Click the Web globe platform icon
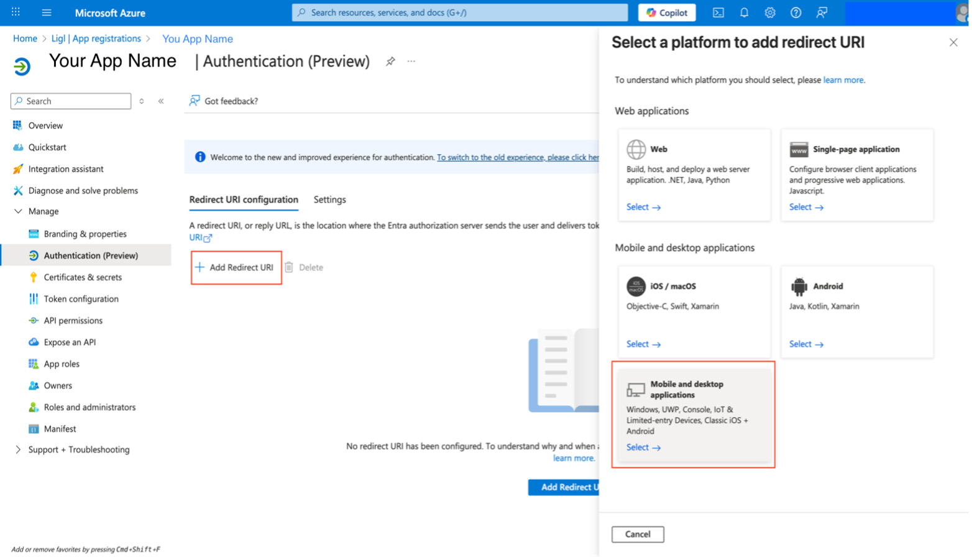The image size is (972, 560). tap(636, 149)
